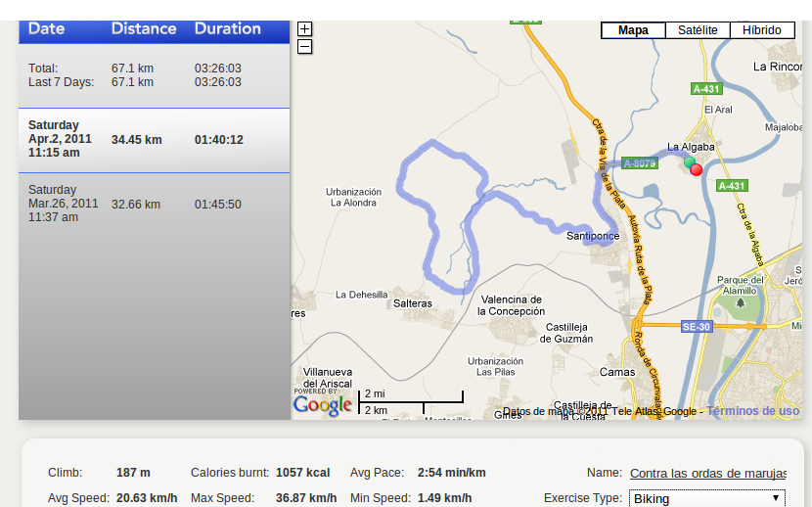Click the A-8079 road badge
The height and width of the screenshot is (507, 812).
(x=640, y=163)
